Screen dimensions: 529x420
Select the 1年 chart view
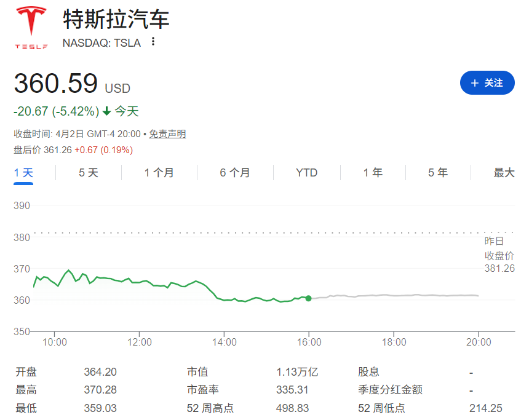(x=373, y=173)
